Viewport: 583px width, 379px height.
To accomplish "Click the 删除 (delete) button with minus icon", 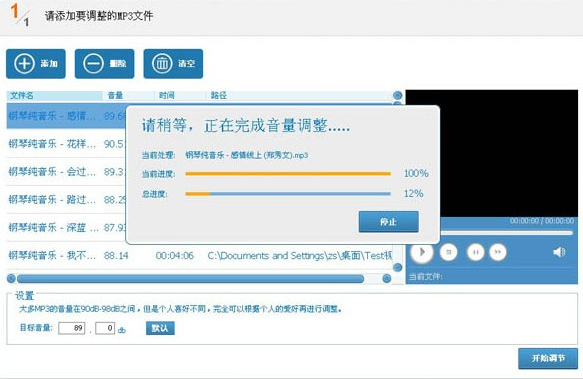I will (104, 64).
